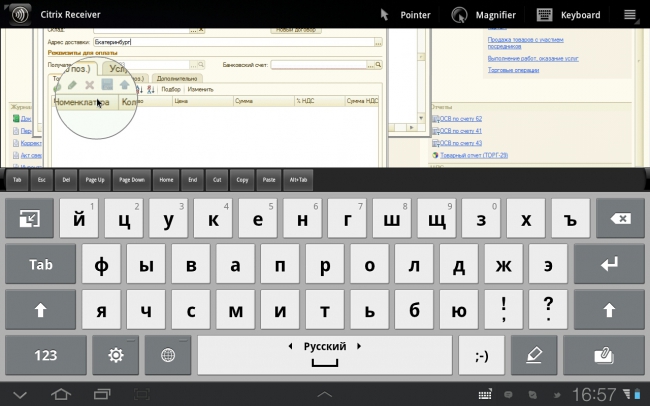The height and width of the screenshot is (406, 650).
Task: Tap Copy shortcut key
Action: tap(243, 180)
